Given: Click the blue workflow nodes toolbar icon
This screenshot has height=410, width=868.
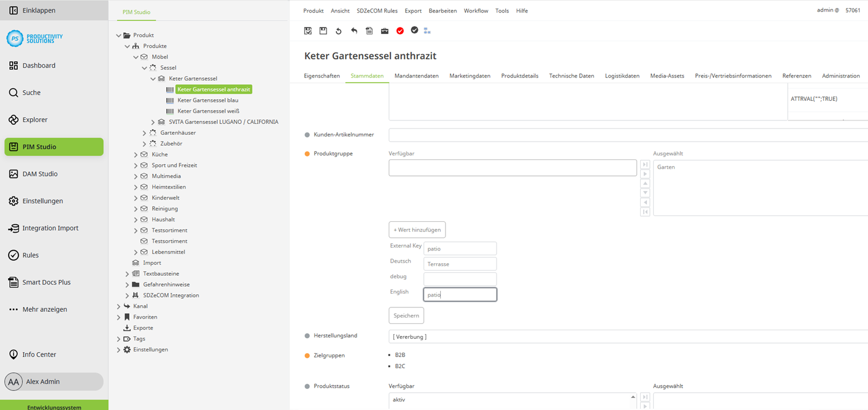Looking at the screenshot, I should point(427,30).
